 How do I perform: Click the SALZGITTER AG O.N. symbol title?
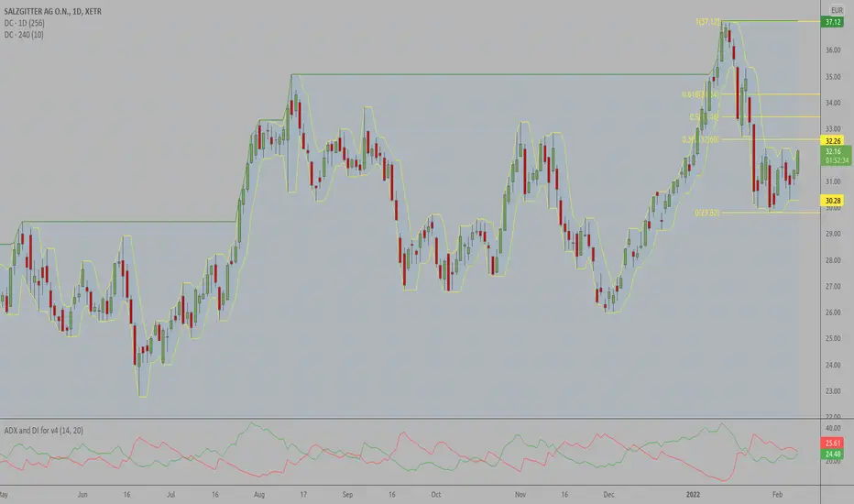tap(52, 11)
